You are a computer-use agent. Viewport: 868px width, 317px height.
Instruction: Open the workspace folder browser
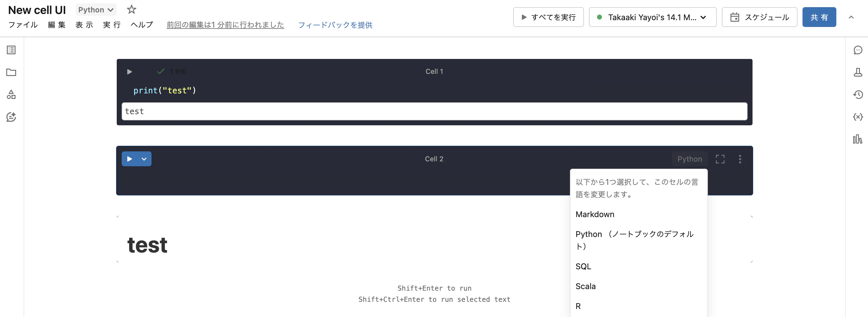11,72
